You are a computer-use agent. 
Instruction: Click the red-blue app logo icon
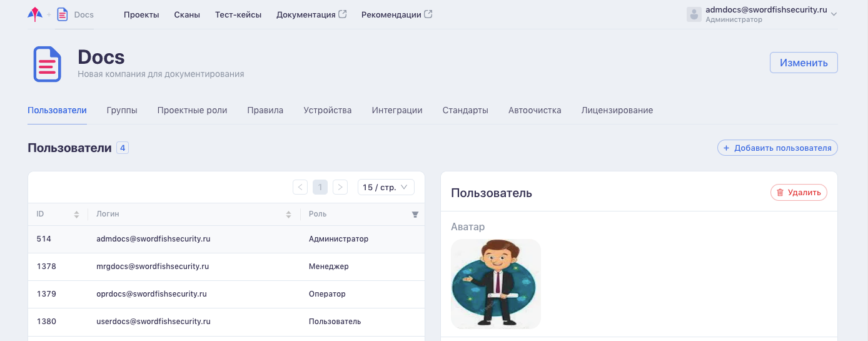(x=35, y=14)
